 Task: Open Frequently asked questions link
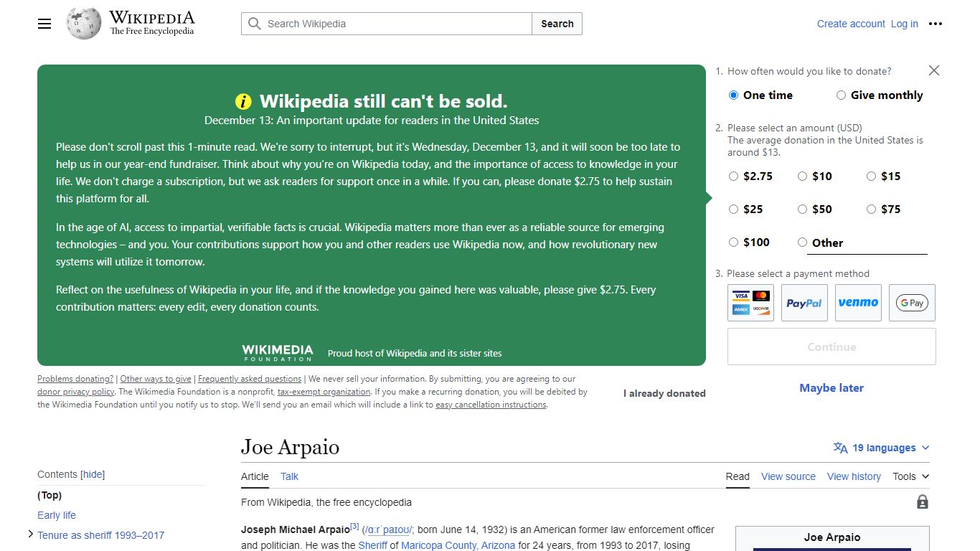click(250, 379)
